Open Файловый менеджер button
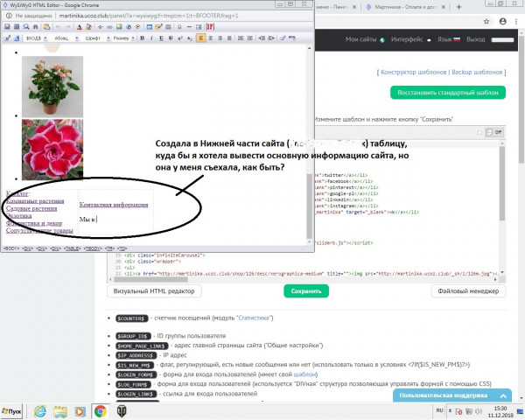Image resolution: width=525 pixels, height=420 pixels. [x=468, y=291]
